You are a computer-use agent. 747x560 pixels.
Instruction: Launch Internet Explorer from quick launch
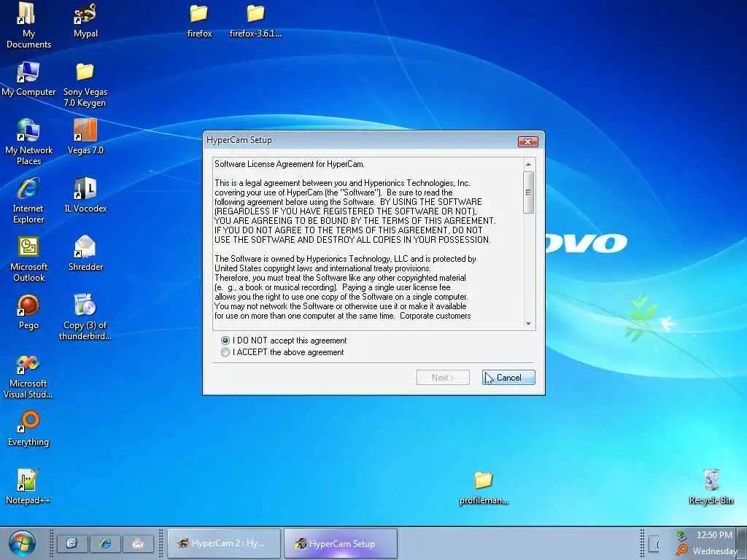coord(105,543)
